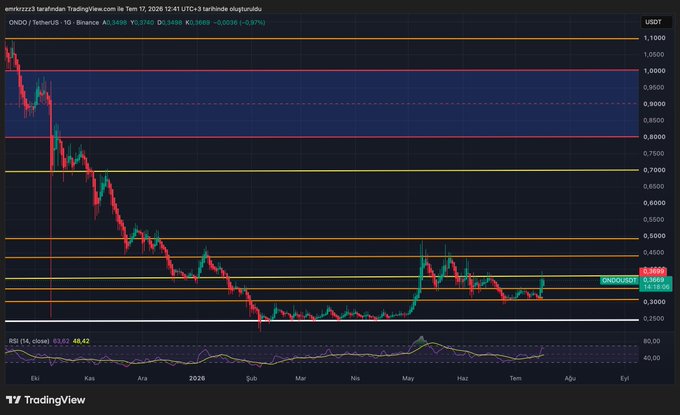Viewport: 680px width, 415px height.
Task: Click the Şub month on time axis
Action: pyautogui.click(x=252, y=379)
